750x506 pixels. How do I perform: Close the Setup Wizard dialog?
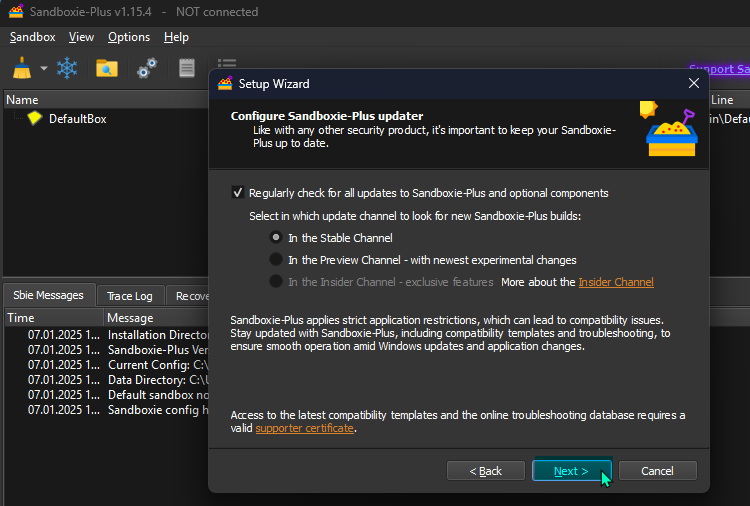click(x=694, y=83)
